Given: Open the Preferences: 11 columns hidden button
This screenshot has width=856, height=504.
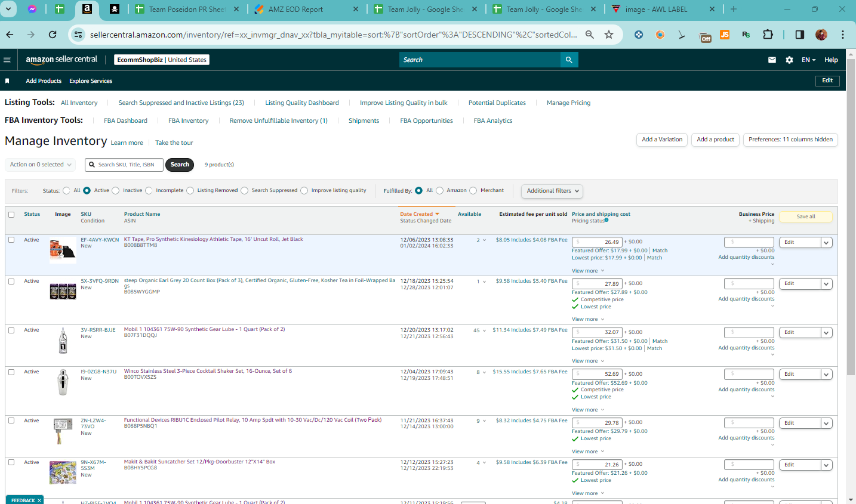Looking at the screenshot, I should click(790, 140).
